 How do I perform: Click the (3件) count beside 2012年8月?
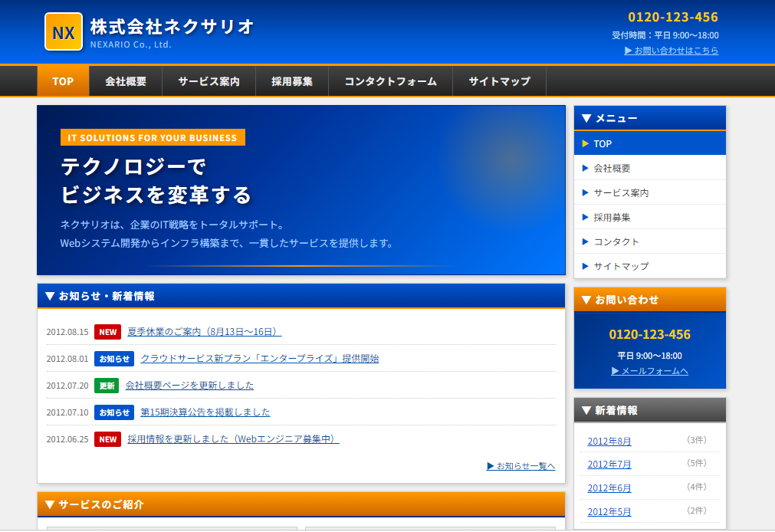[696, 440]
